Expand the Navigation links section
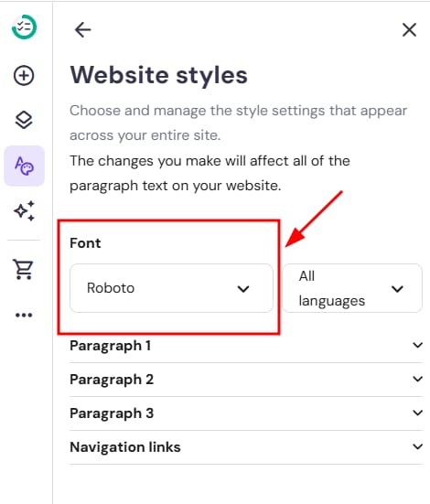Image resolution: width=430 pixels, height=504 pixels. (246, 447)
